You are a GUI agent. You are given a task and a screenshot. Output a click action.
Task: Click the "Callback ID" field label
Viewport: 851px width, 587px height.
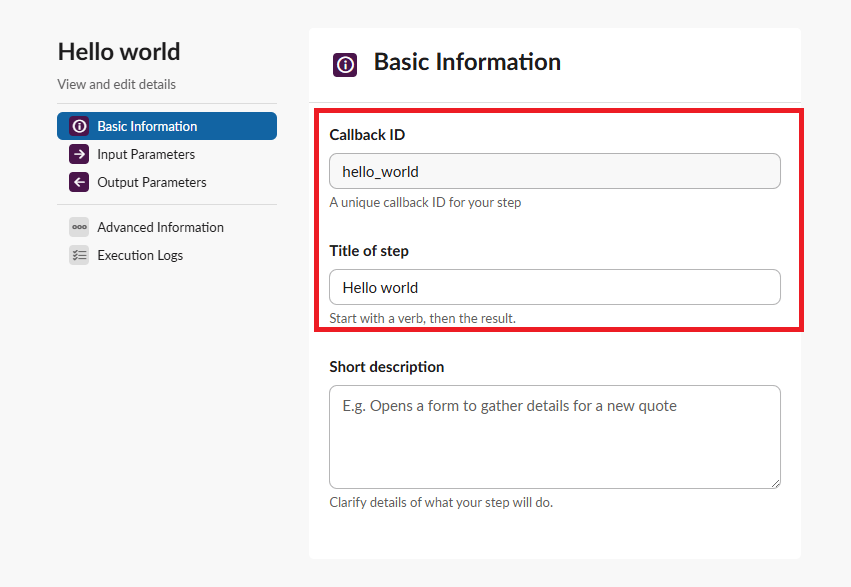[367, 135]
